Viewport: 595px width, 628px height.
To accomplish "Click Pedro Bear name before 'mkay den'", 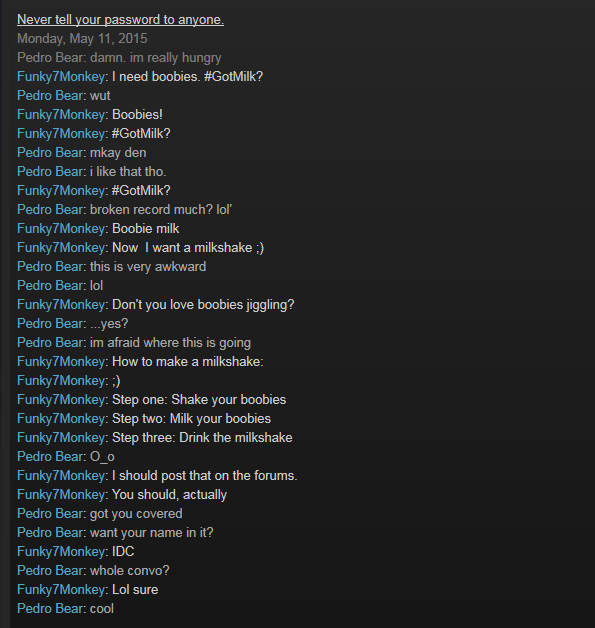I will (x=50, y=153).
